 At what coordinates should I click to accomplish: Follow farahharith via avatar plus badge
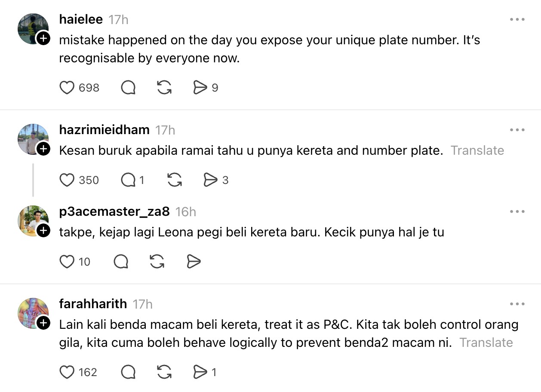coord(43,323)
